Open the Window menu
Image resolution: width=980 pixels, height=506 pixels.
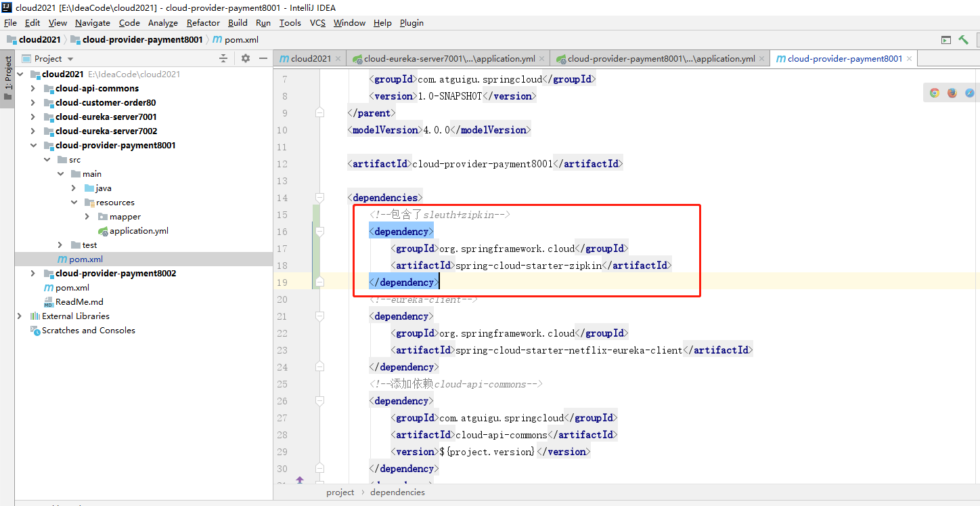[349, 22]
